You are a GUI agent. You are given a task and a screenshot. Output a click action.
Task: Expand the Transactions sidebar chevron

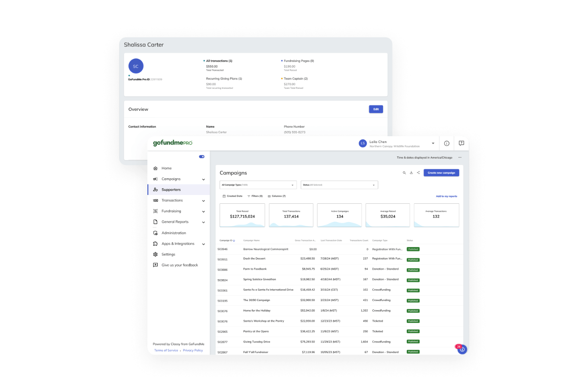203,201
